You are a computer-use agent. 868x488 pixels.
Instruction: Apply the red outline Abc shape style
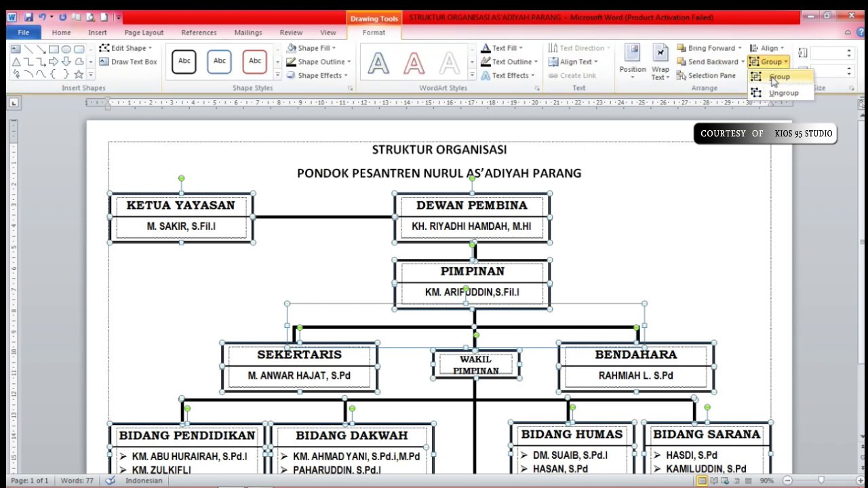click(x=255, y=61)
